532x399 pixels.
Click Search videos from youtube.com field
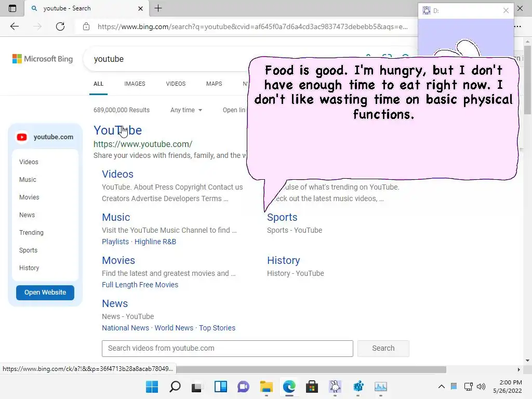point(228,349)
